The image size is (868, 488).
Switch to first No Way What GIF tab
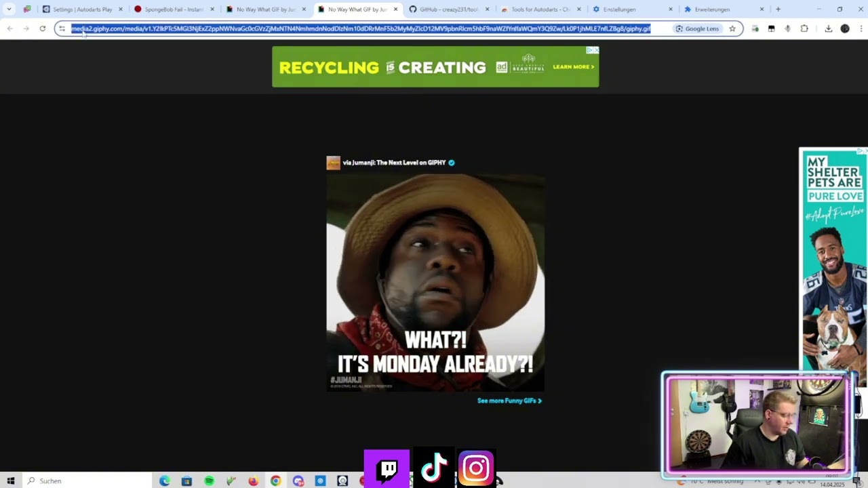[x=265, y=9]
